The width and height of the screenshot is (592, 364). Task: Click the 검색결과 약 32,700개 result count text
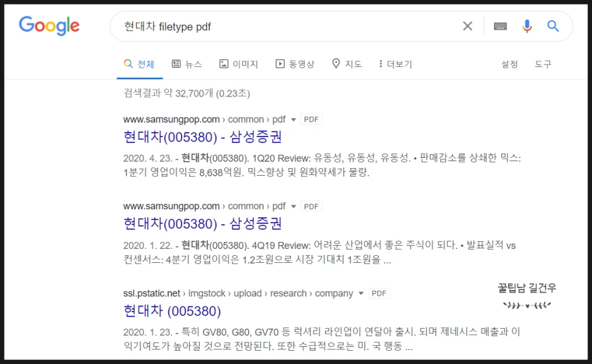pyautogui.click(x=187, y=93)
